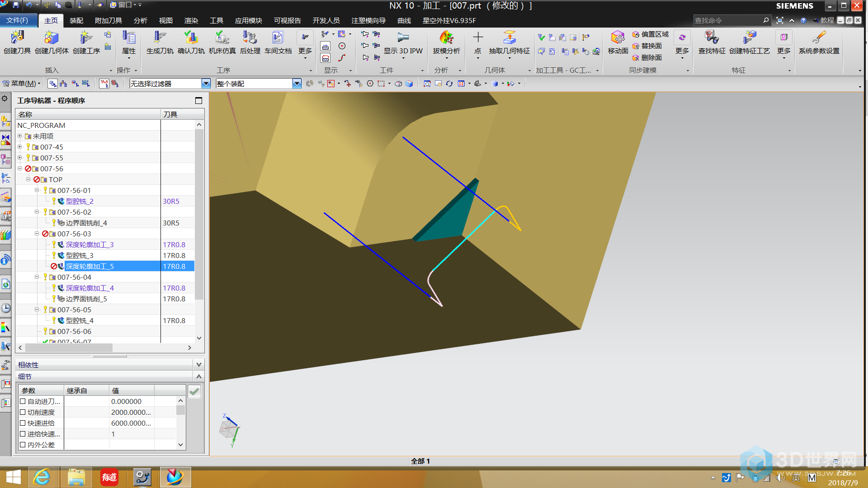Image resolution: width=868 pixels, height=488 pixels.
Task: Click the green checkmark apply button in details
Action: point(194,391)
